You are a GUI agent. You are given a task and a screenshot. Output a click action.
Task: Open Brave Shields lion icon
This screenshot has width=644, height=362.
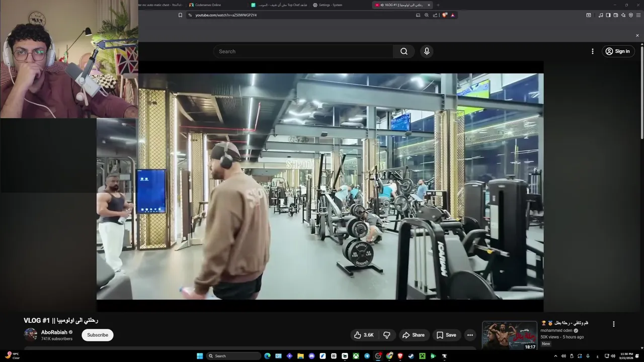pyautogui.click(x=445, y=15)
